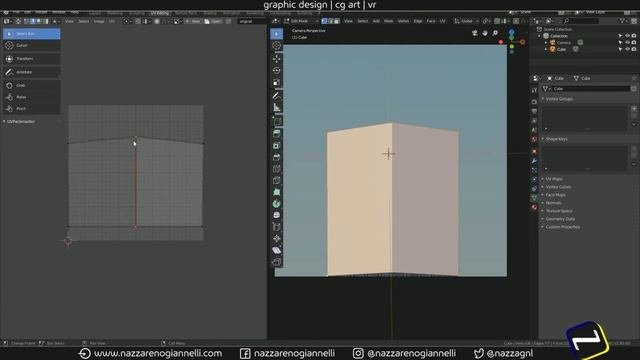
Task: Select the Rip Region tool
Action: coord(277,262)
